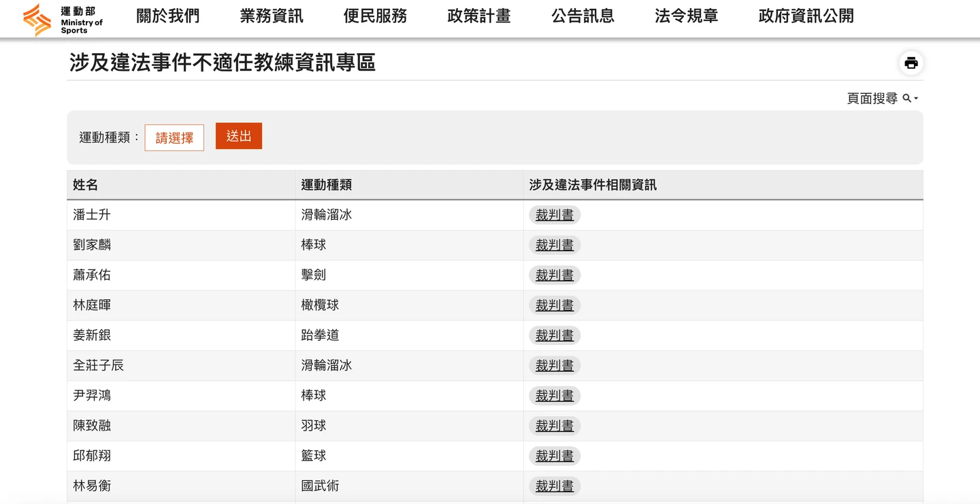The image size is (980, 504).
Task: Open the 法令規章 menu
Action: 686,16
